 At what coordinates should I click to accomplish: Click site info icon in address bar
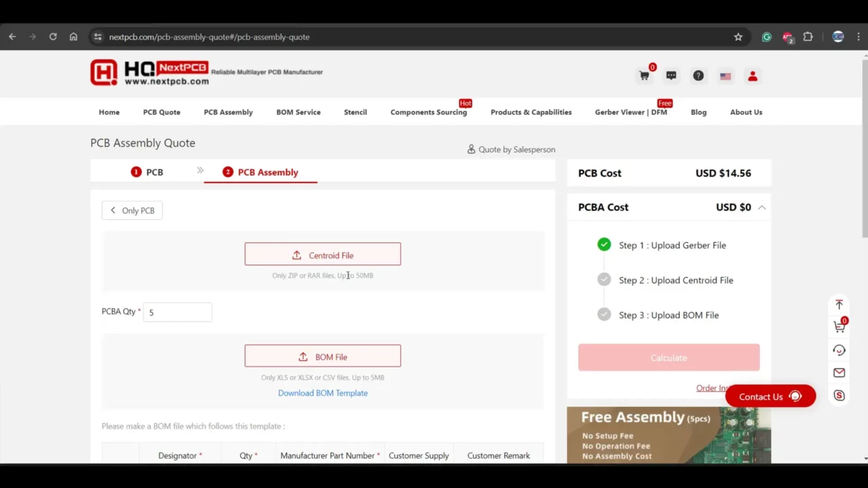click(98, 37)
